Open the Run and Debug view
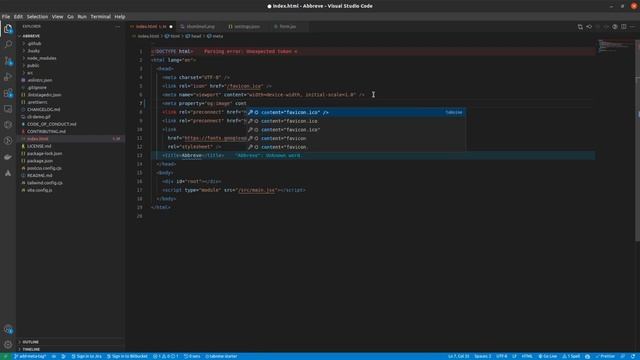The image size is (640, 360). click(x=8, y=77)
